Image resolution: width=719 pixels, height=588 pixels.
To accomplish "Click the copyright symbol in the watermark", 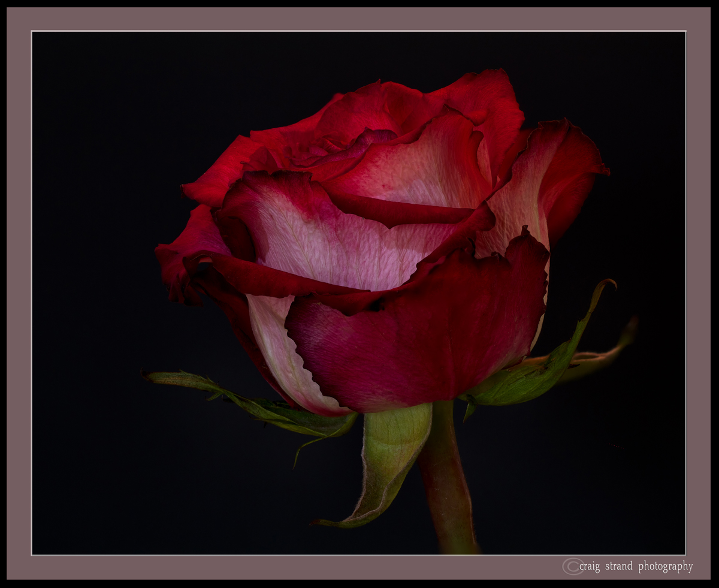I will coord(572,566).
